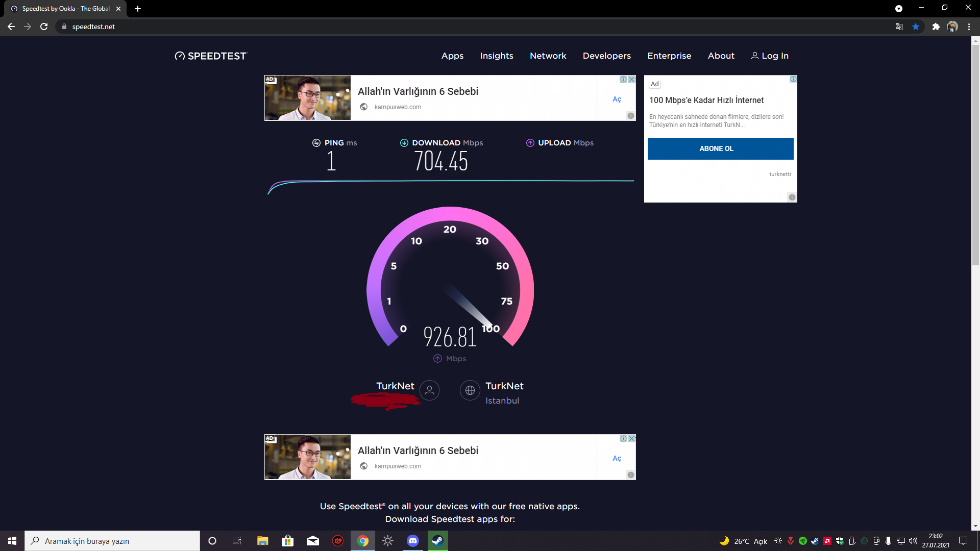The height and width of the screenshot is (551, 980).
Task: Click the ping icon next to PING ms
Action: pyautogui.click(x=316, y=143)
